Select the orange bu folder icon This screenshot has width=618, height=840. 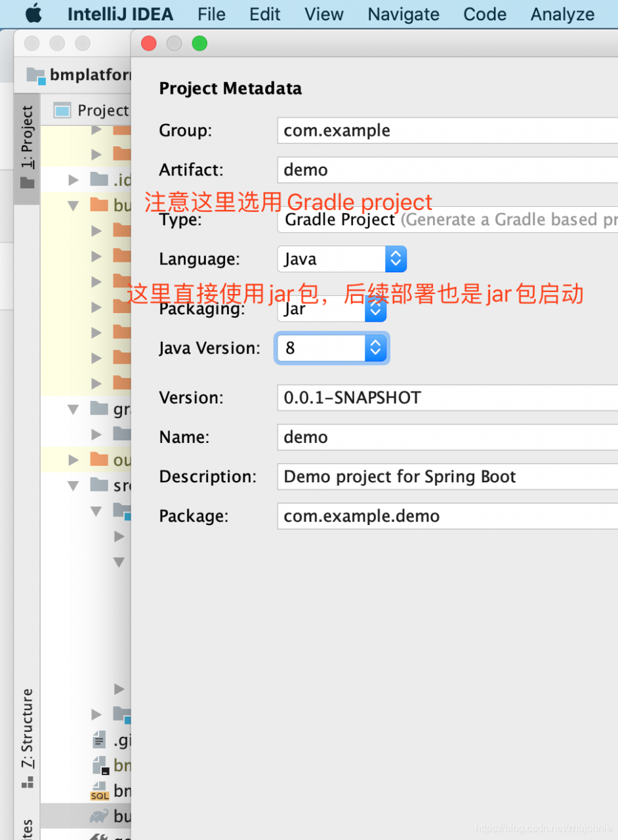click(99, 204)
